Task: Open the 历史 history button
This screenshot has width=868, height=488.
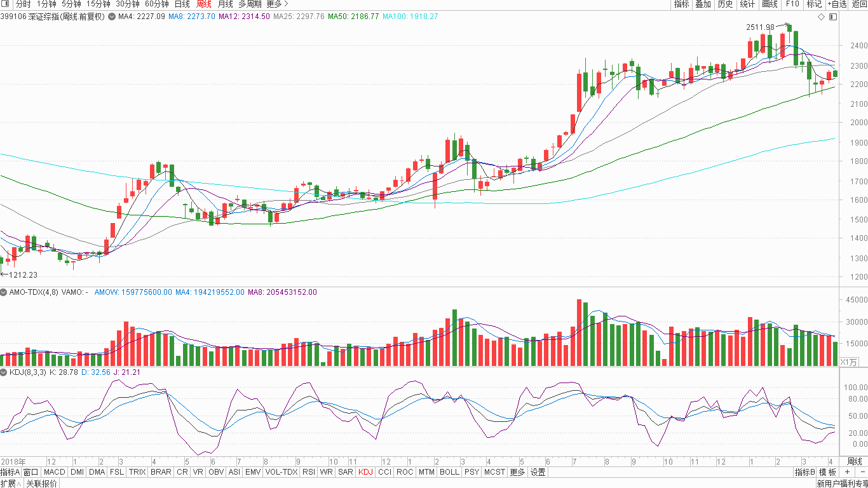Action: pyautogui.click(x=725, y=4)
